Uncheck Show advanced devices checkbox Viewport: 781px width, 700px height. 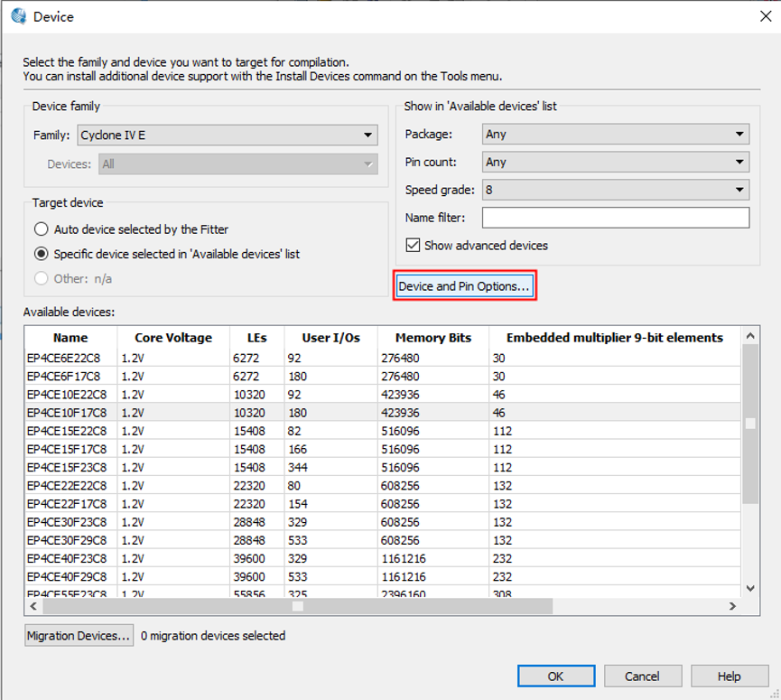414,246
